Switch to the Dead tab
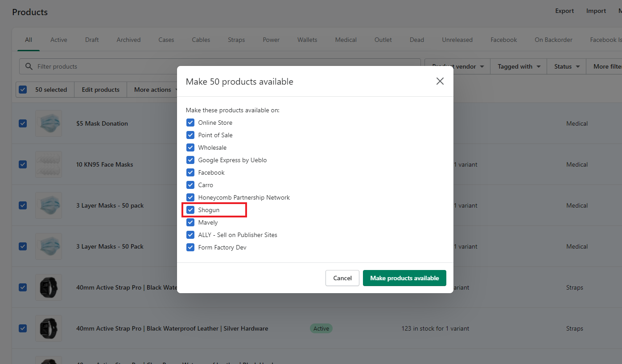Screen dimensions: 622x364 point(417,40)
